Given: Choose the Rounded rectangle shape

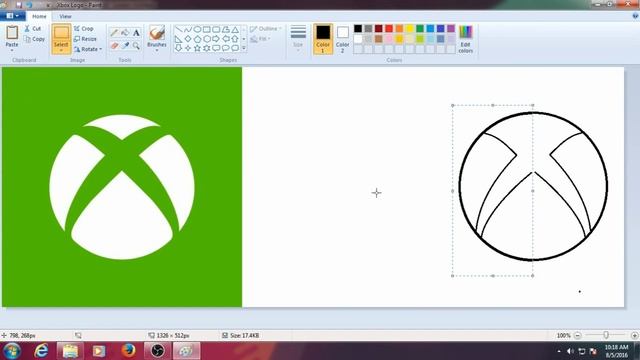Looking at the screenshot, I should (x=216, y=29).
